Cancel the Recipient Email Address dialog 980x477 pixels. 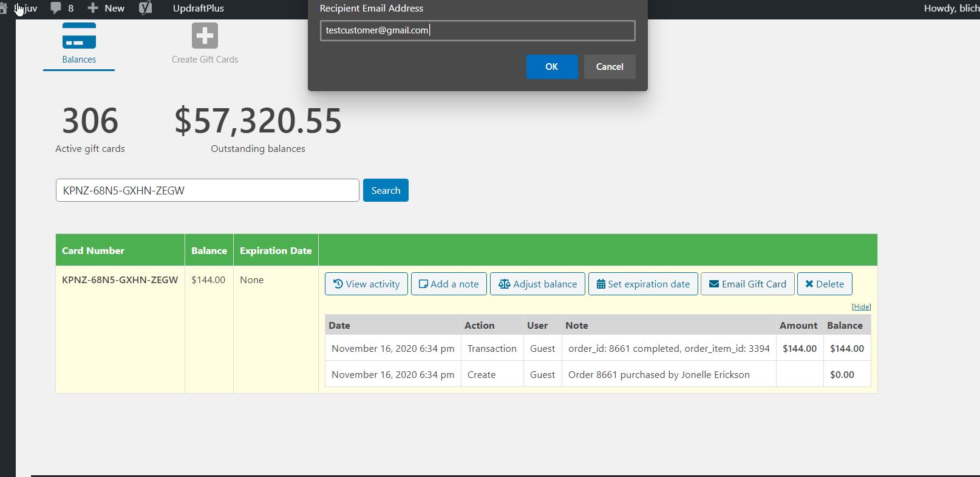(609, 67)
